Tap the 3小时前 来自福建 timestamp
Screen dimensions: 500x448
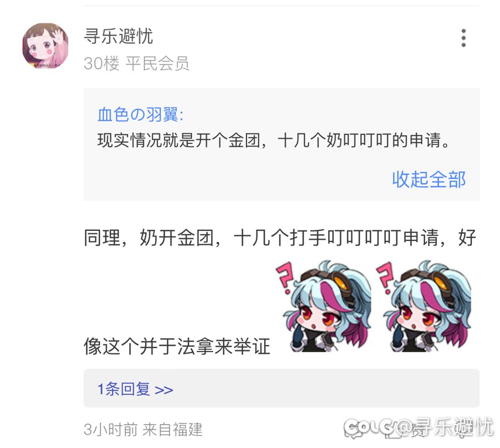point(143,429)
